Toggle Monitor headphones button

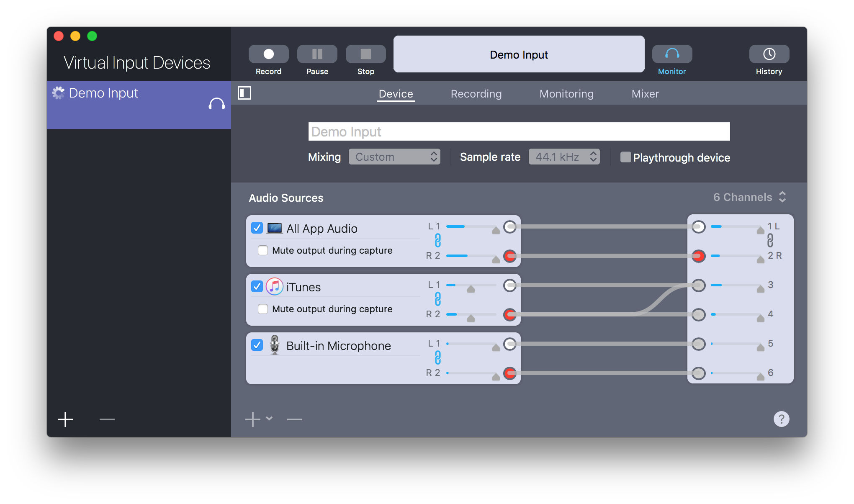[672, 54]
